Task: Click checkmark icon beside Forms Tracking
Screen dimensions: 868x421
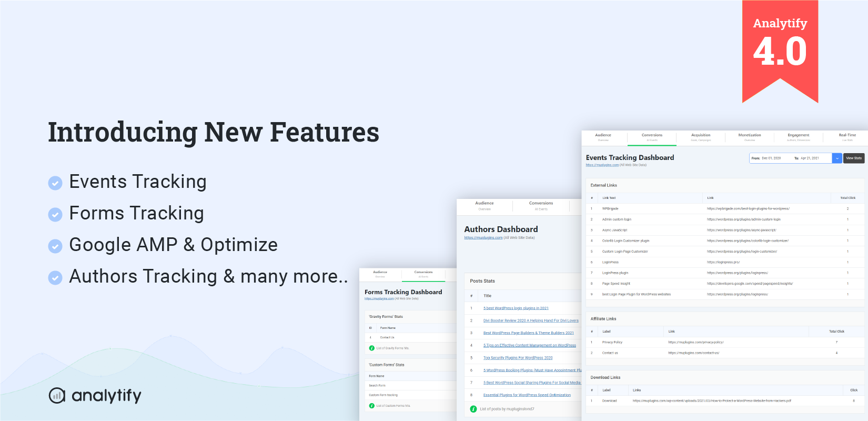Action: tap(55, 214)
